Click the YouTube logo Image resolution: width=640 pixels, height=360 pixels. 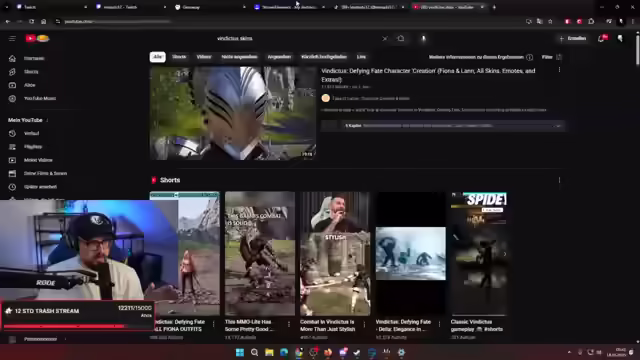coord(37,38)
